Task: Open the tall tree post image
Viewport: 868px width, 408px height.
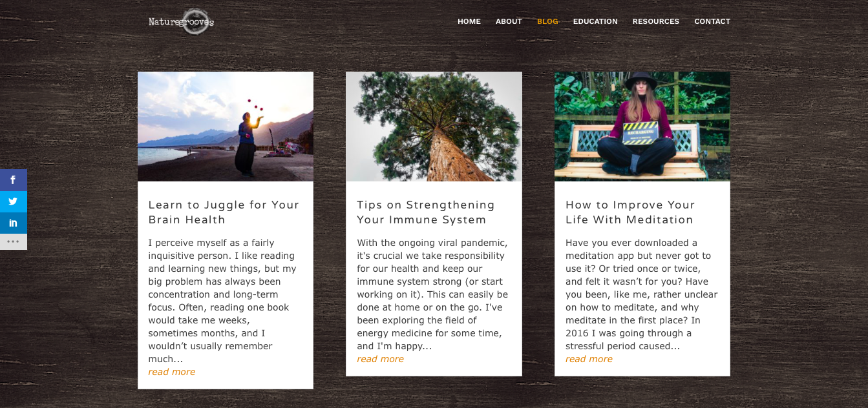Action: pos(434,127)
